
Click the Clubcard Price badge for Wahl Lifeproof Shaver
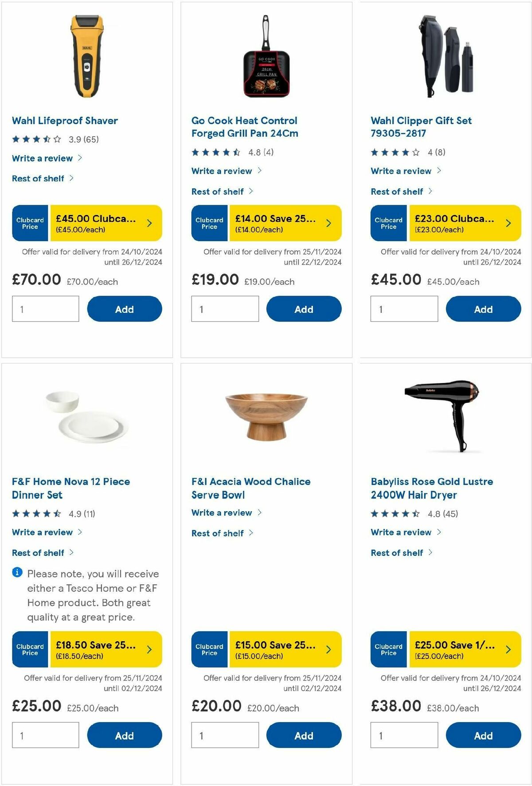[30, 223]
